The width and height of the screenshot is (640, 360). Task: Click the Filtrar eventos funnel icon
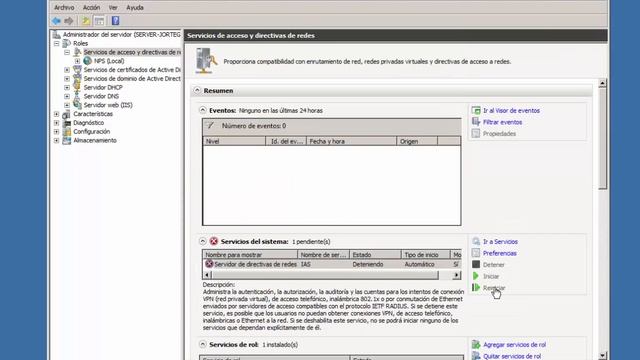476,122
